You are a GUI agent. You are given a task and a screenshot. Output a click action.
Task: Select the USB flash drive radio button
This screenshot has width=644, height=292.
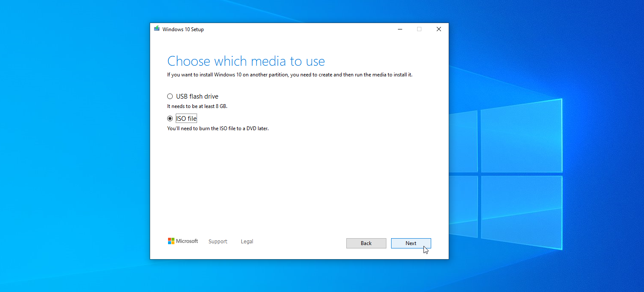(x=170, y=96)
